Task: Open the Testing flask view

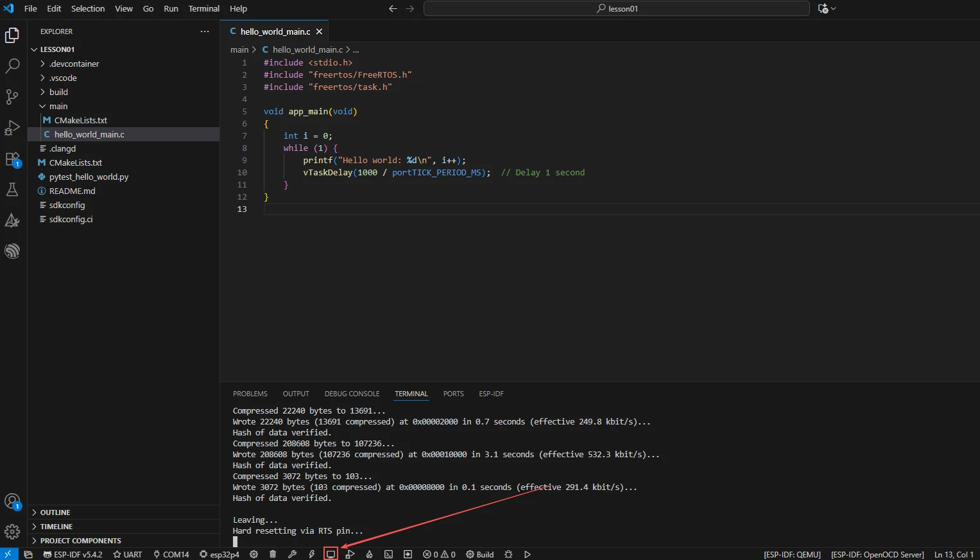Action: (12, 189)
